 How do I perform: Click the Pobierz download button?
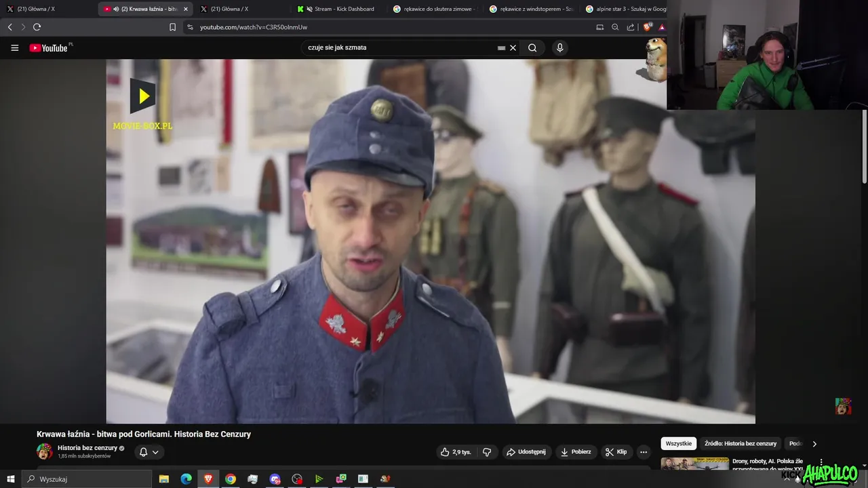(x=575, y=452)
